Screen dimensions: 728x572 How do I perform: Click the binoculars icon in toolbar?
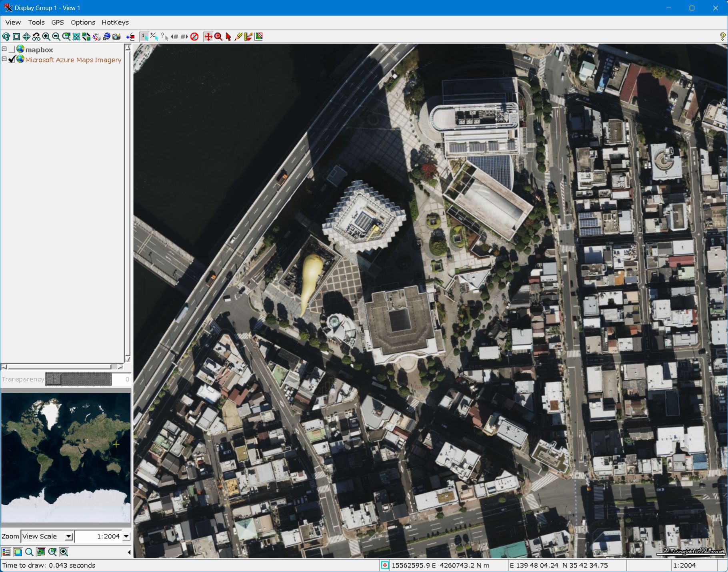36,37
